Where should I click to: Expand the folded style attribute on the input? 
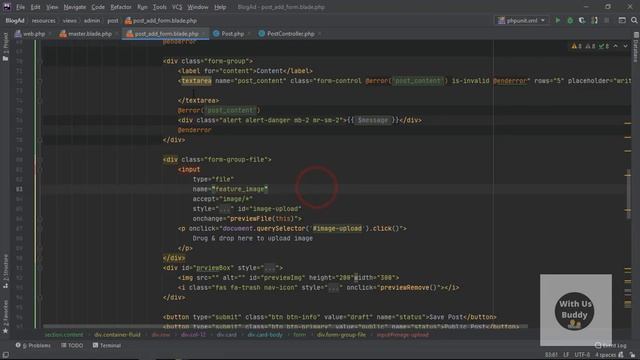225,209
